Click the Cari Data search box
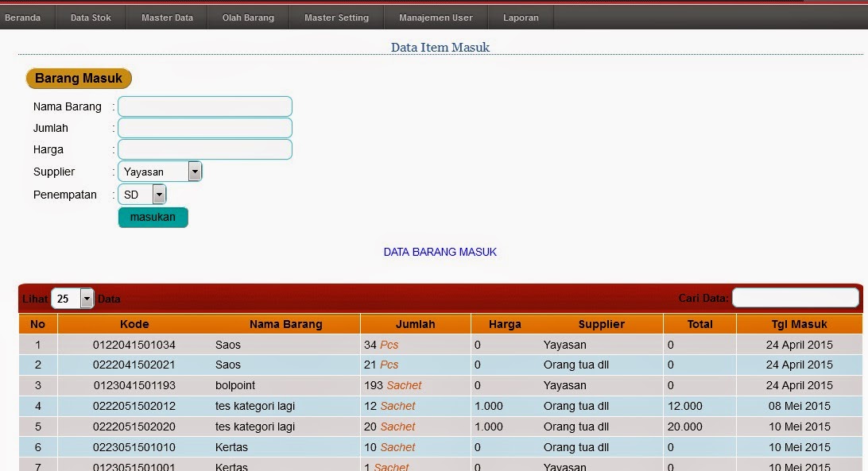This screenshot has width=868, height=471. pos(795,297)
